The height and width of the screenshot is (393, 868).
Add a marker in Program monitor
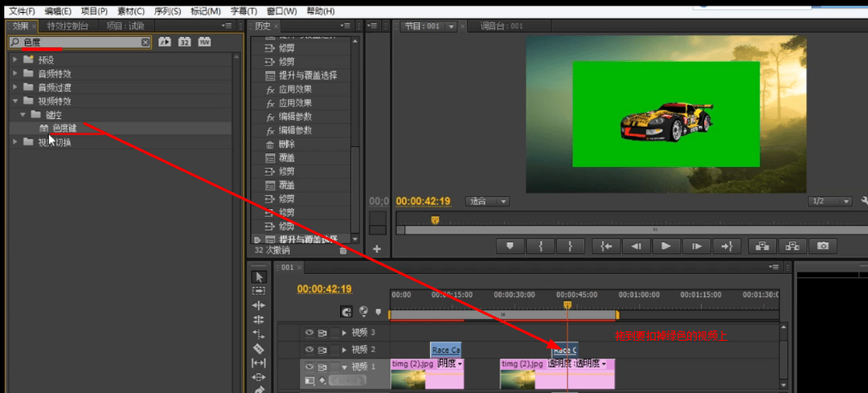click(x=511, y=246)
